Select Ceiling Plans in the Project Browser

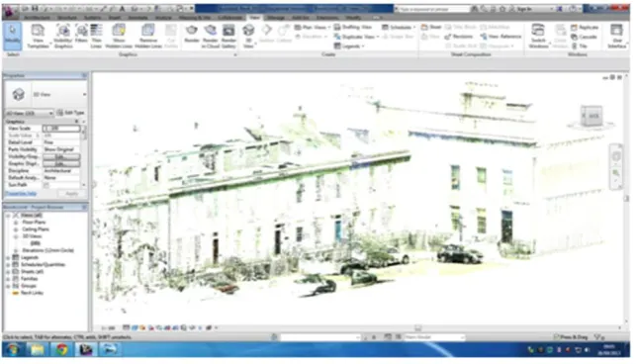pos(36,229)
